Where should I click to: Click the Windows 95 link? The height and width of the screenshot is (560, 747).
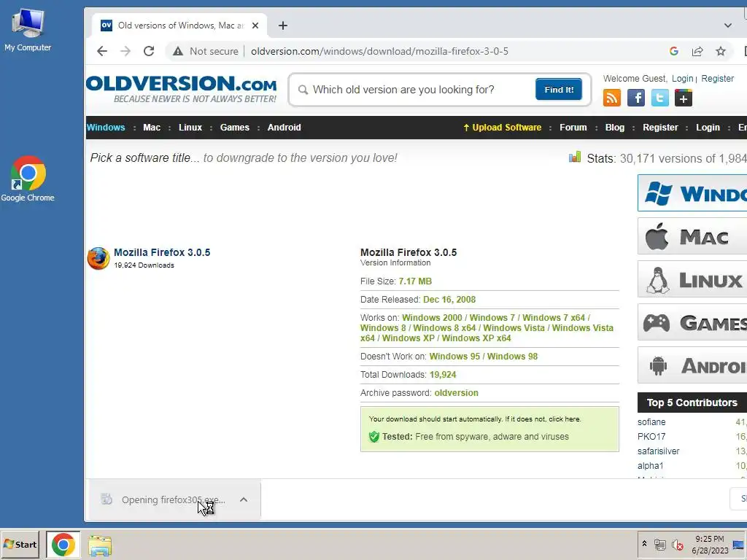(x=454, y=356)
